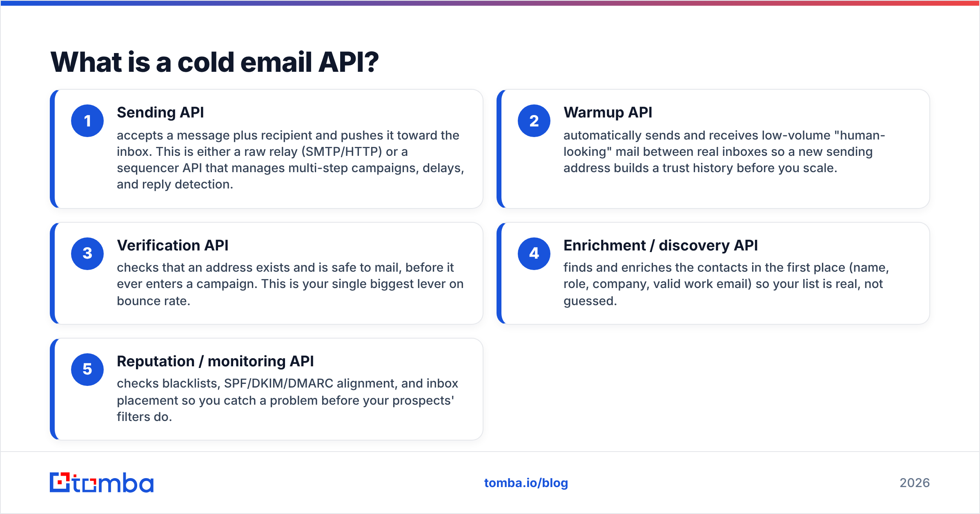Image resolution: width=980 pixels, height=514 pixels.
Task: Click the 2026 year text in footer
Action: [914, 483]
